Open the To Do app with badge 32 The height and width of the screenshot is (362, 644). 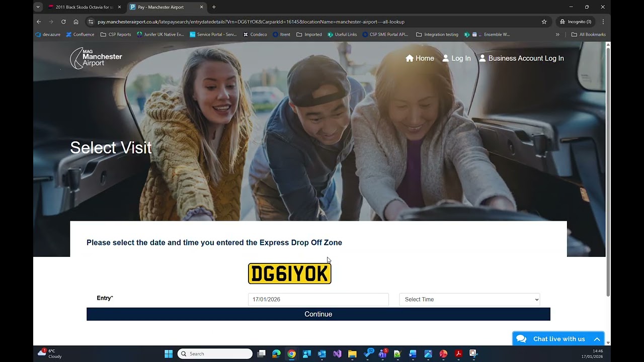click(x=368, y=353)
